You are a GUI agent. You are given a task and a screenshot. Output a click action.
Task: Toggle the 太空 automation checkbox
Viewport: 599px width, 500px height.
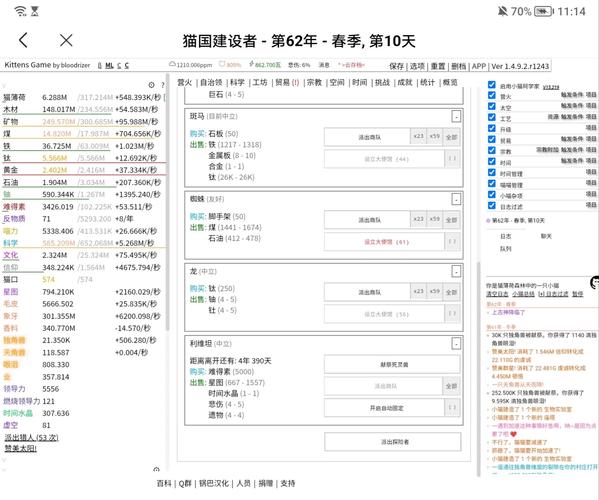tap(492, 107)
